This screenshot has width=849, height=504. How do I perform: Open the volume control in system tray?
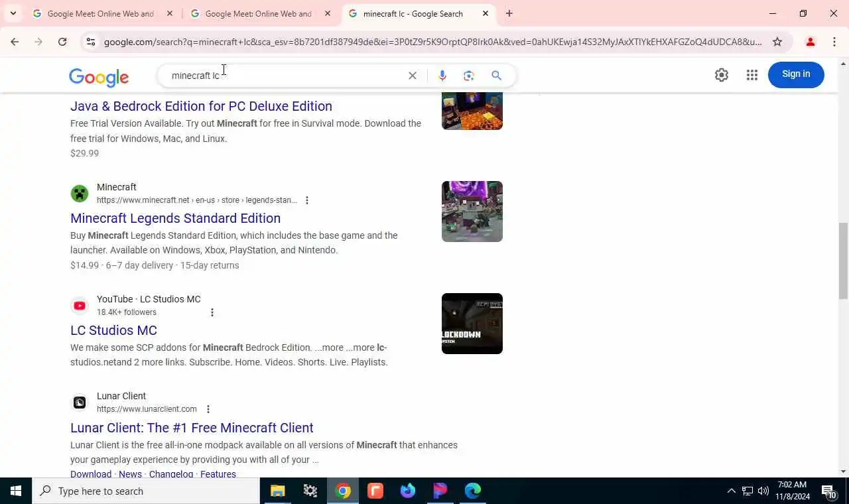[763, 491]
